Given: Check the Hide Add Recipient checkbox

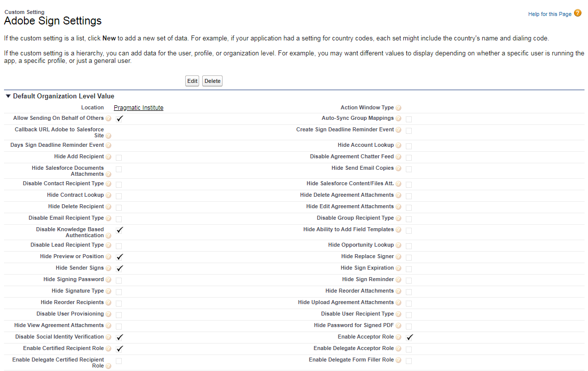Looking at the screenshot, I should (x=119, y=158).
